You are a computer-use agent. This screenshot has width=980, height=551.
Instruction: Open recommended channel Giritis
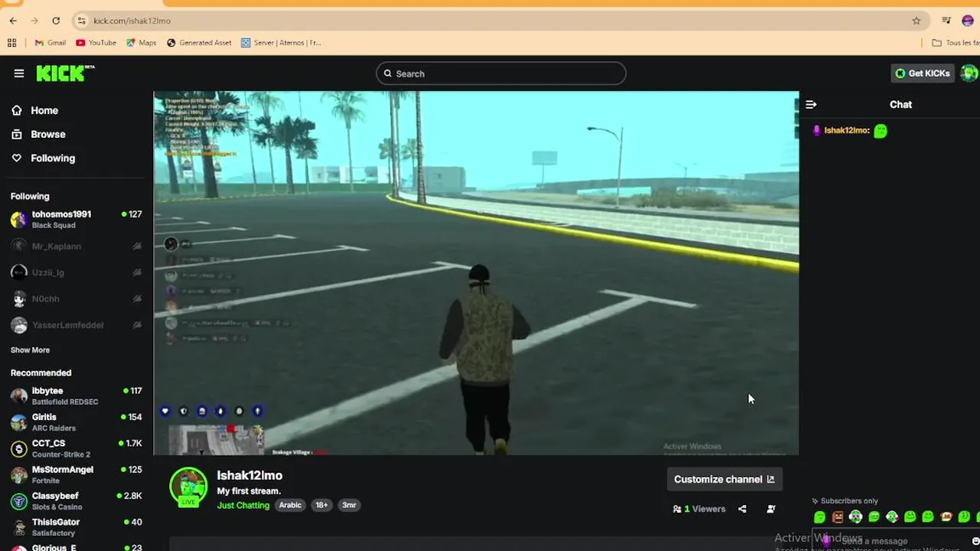77,422
